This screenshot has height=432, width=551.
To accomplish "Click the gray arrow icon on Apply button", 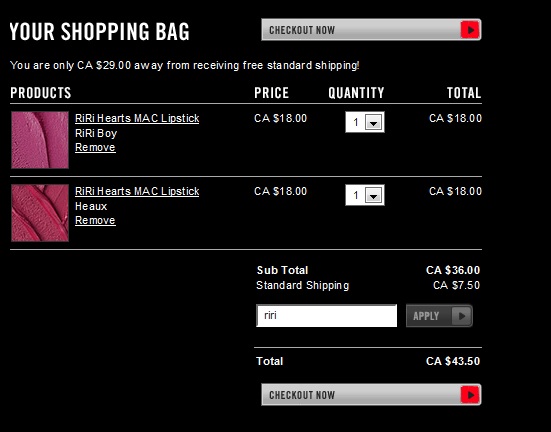I will click(461, 316).
